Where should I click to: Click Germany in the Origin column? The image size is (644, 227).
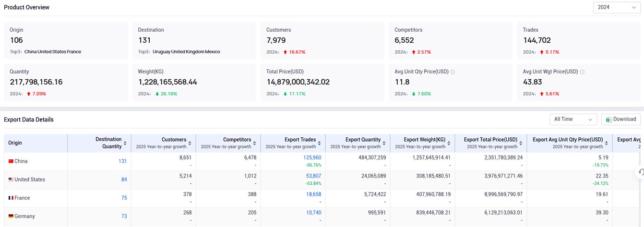coord(24,216)
